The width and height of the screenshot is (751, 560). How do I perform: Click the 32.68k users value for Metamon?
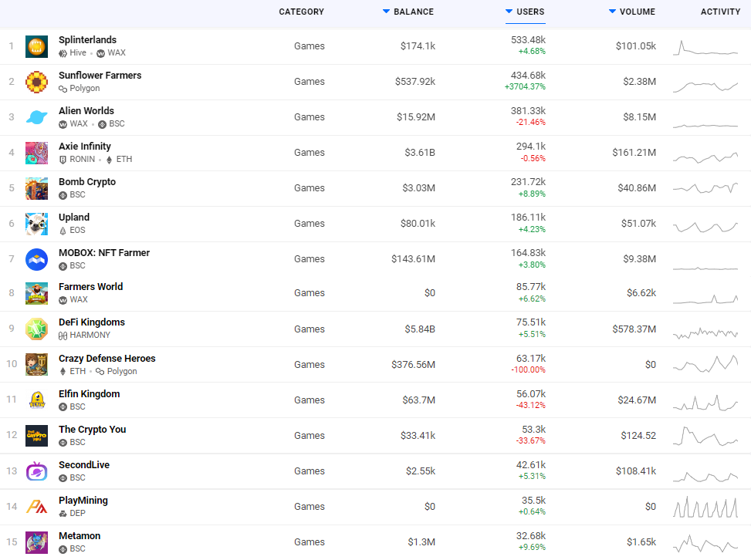531,536
